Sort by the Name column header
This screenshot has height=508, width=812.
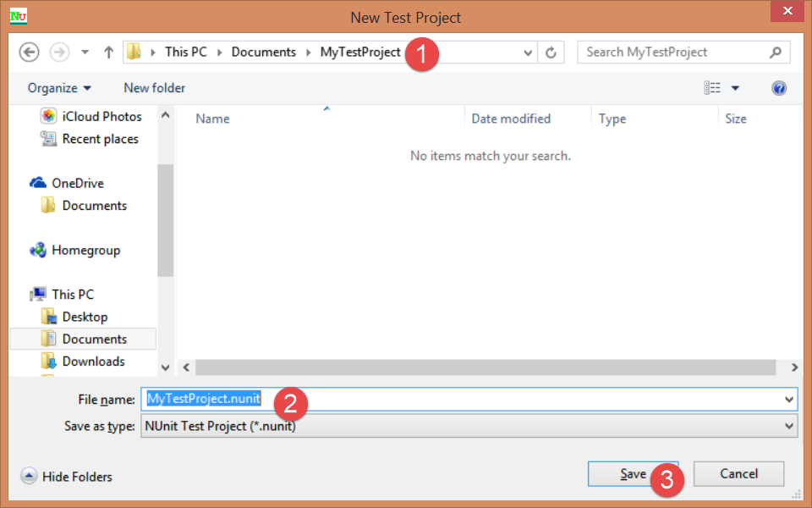coord(212,119)
